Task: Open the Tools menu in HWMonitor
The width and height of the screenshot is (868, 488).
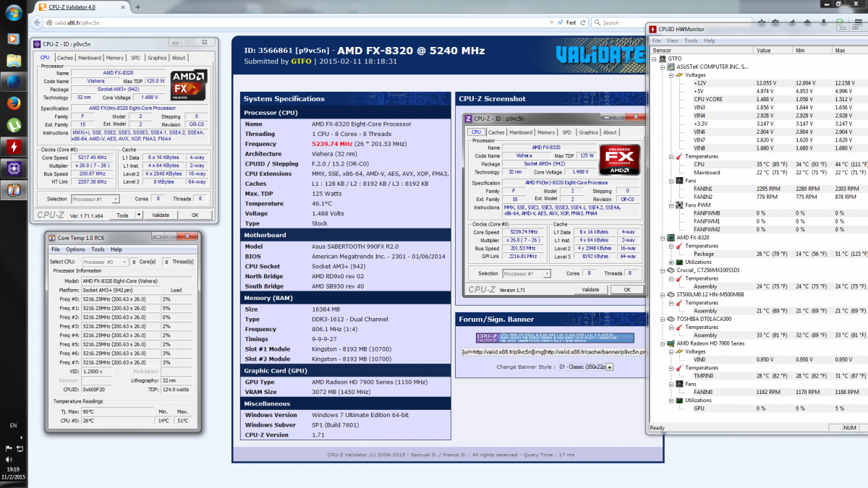Action: pos(692,40)
